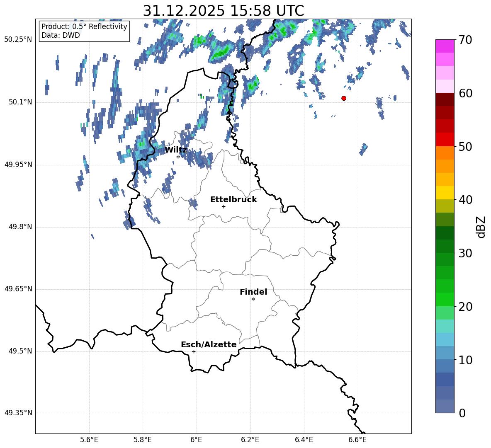Click the 70 dBZ colorbar tick label

[x=465, y=40]
